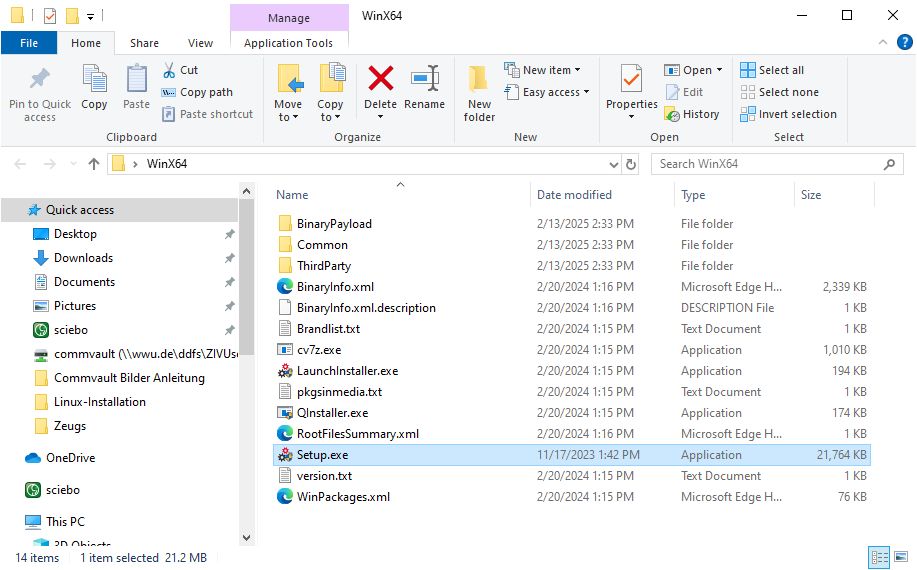Viewport: 917px width, 570px height.
Task: Click the Rename icon in ribbon
Action: click(425, 80)
